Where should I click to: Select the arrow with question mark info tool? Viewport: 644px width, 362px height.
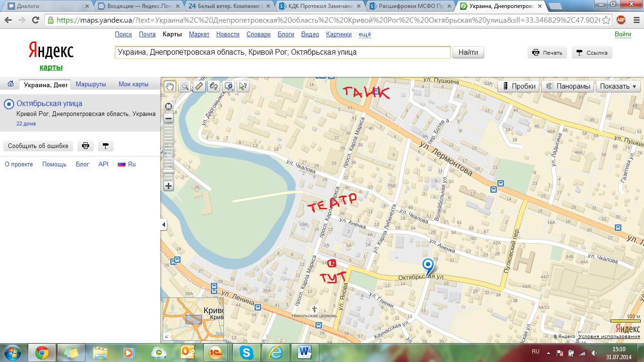[x=243, y=86]
